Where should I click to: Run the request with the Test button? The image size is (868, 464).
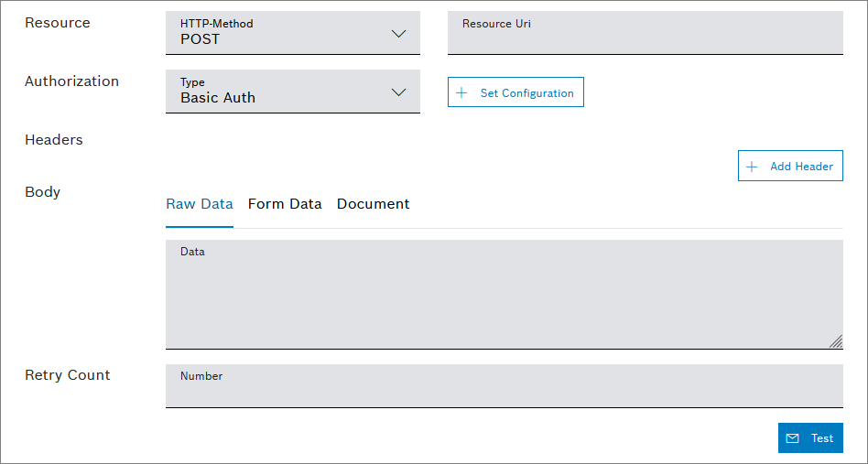point(810,438)
